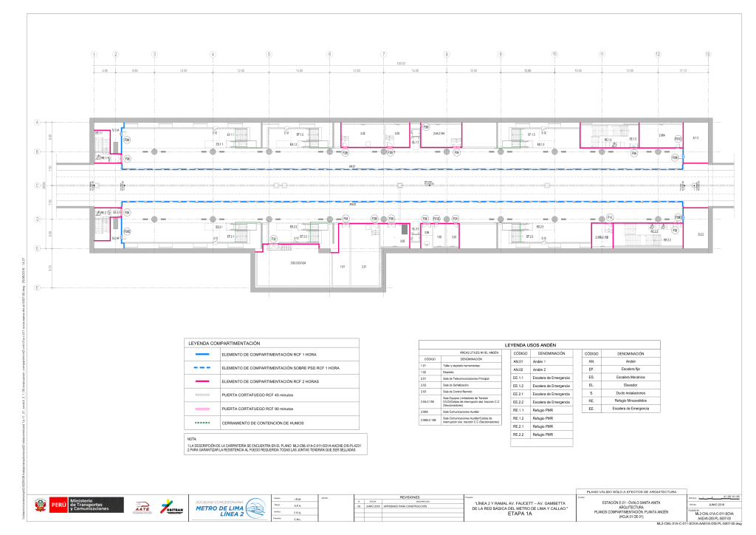This screenshot has width=756, height=535.
Task: Click the LEYENDA COMPARTIMENTACIÓN heading
Action: (x=224, y=344)
